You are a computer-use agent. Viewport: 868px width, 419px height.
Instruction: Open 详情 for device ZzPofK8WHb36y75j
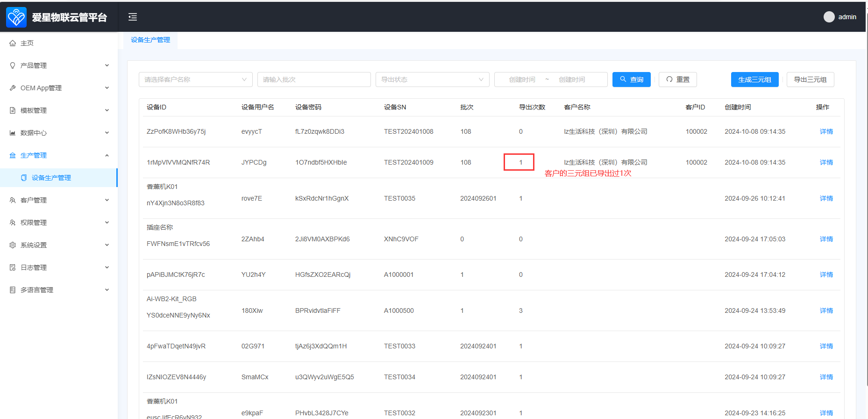[826, 131]
